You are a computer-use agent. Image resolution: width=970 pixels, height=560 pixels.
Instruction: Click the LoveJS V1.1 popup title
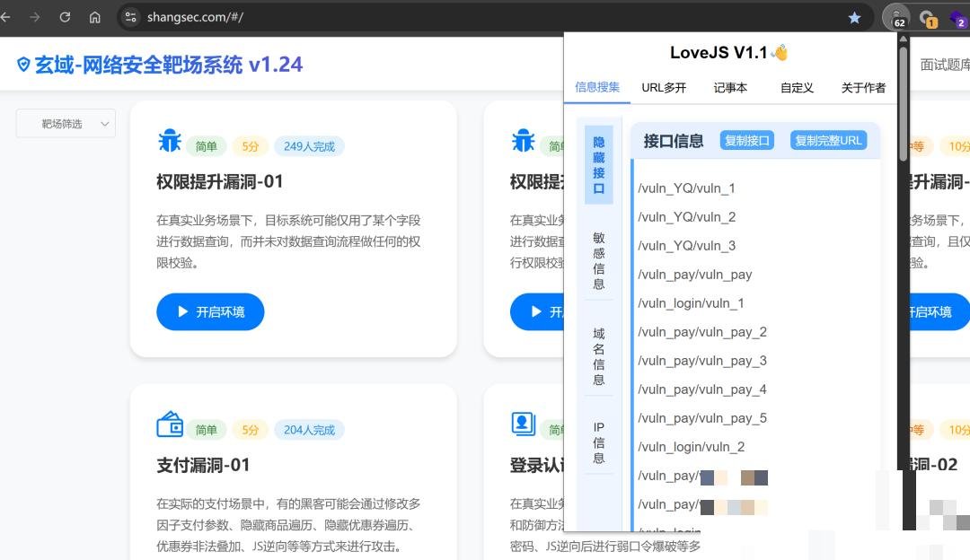728,53
